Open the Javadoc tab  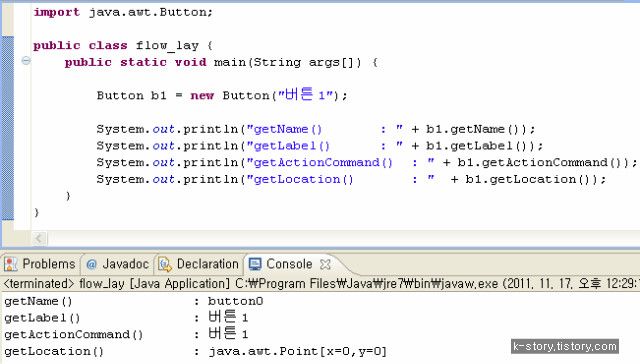(118, 264)
